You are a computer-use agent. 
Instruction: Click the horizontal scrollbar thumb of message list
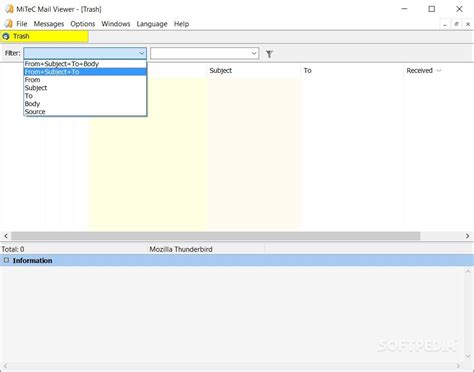tap(216, 236)
